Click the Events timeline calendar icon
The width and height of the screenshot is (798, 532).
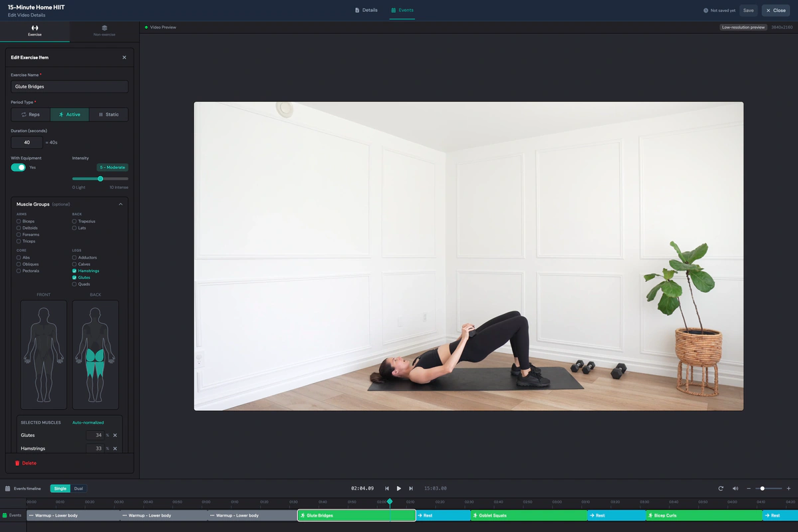coord(7,488)
